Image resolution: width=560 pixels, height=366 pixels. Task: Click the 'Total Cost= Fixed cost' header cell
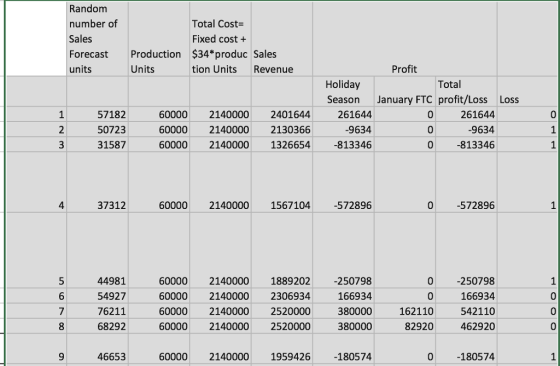point(220,39)
